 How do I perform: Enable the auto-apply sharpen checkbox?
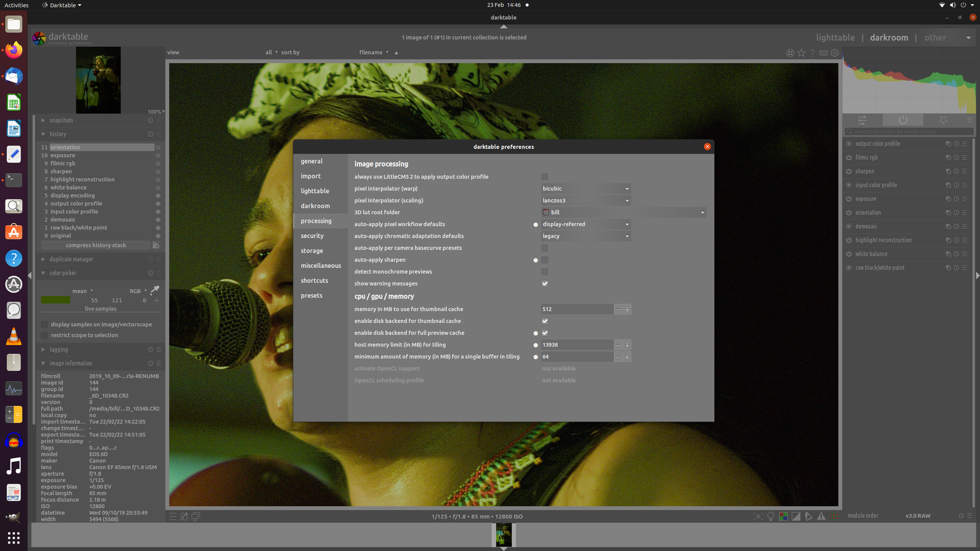544,260
